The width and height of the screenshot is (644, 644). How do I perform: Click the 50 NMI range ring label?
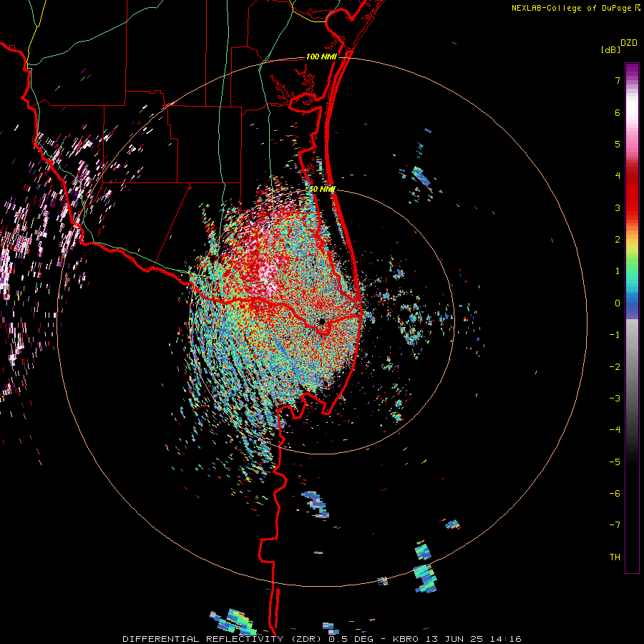(x=322, y=189)
